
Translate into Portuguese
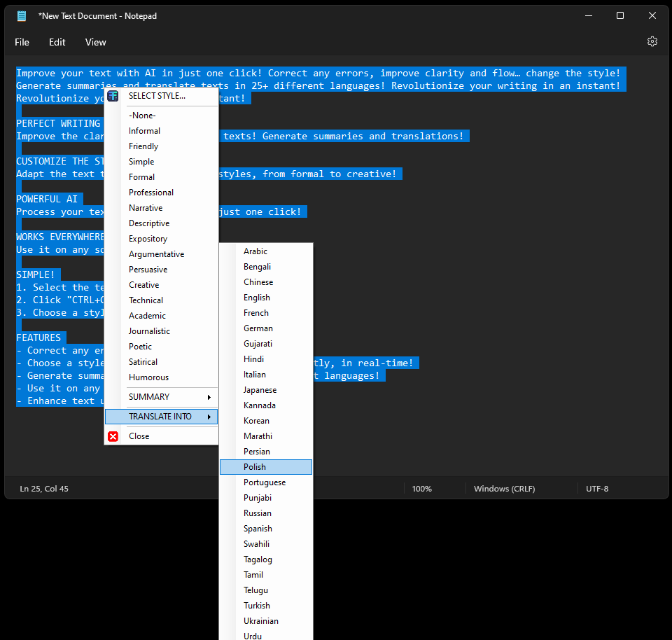[266, 482]
